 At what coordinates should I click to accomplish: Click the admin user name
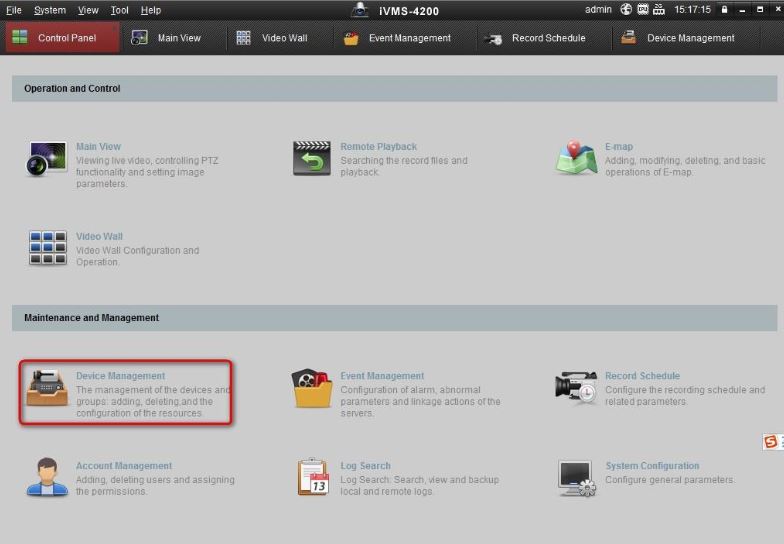coord(598,10)
